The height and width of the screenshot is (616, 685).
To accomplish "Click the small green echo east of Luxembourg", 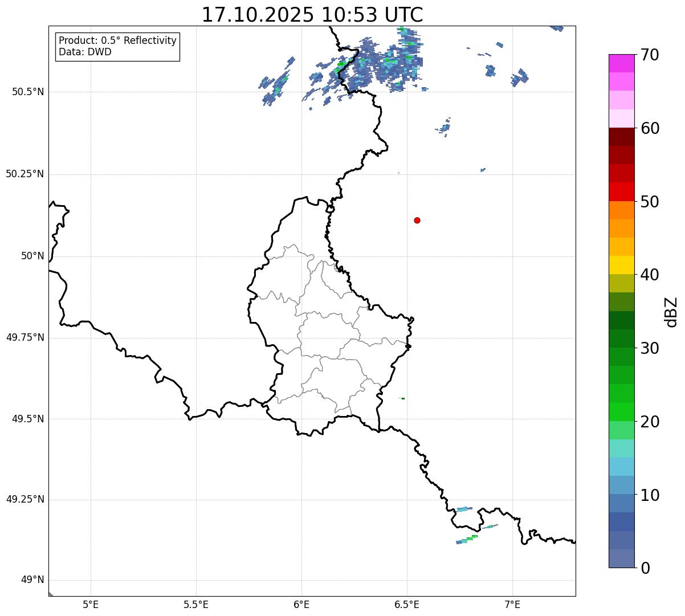I will tap(402, 398).
